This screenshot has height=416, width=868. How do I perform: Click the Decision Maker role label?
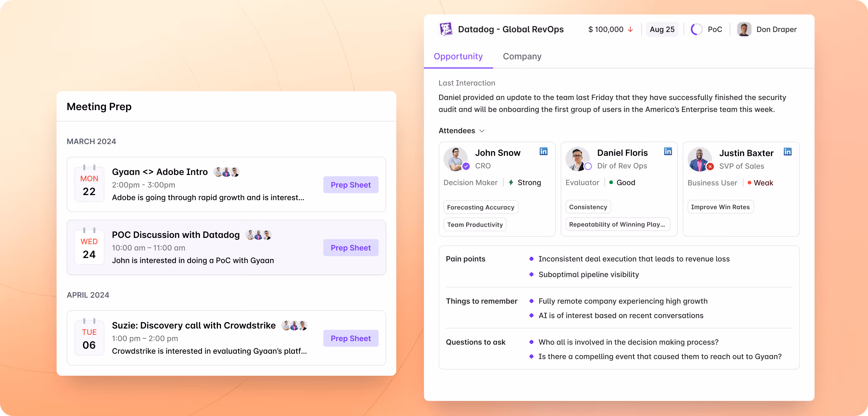tap(470, 183)
